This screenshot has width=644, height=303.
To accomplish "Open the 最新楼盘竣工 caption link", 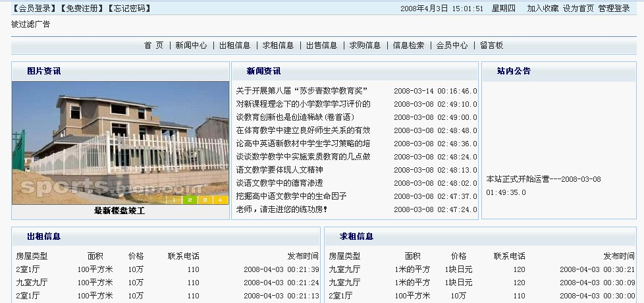I will click(x=119, y=211).
